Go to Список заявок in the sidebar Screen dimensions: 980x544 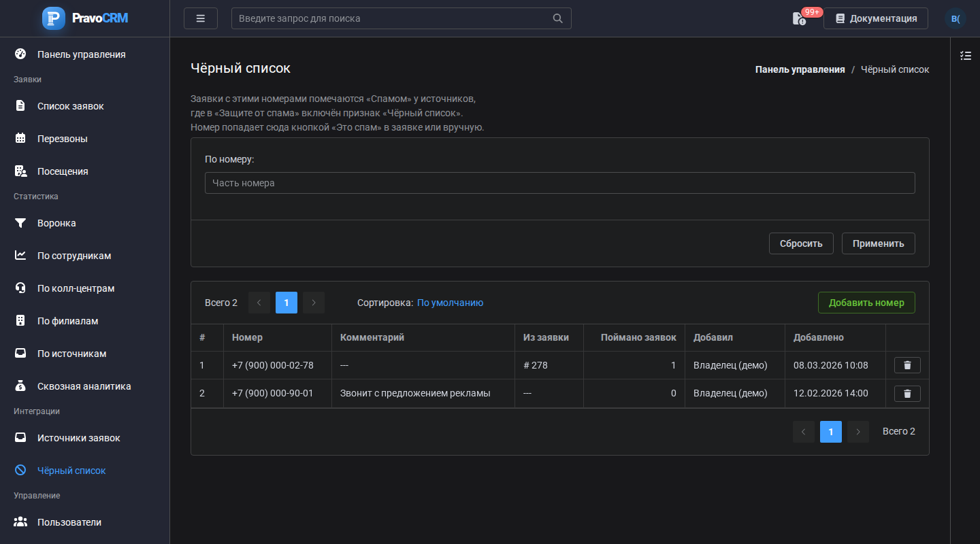point(71,106)
